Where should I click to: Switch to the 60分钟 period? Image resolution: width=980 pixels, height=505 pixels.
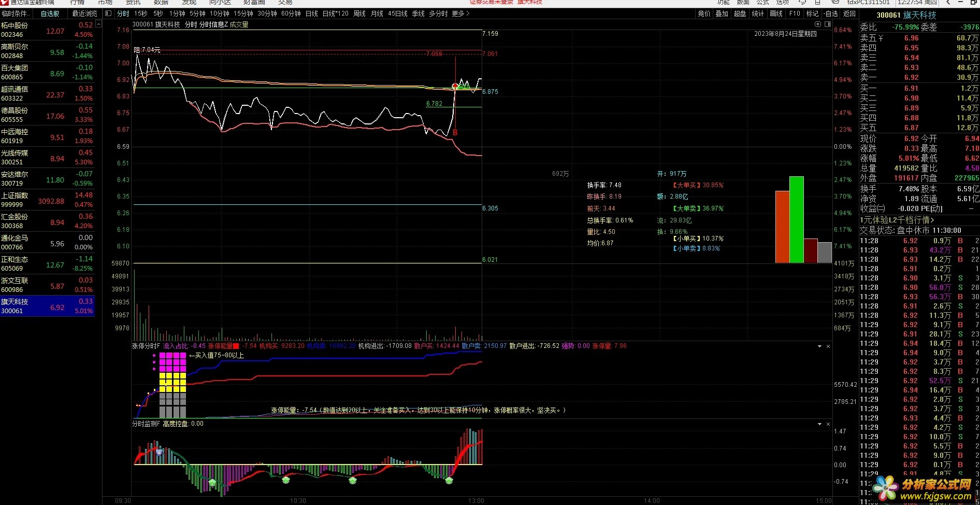pos(291,13)
